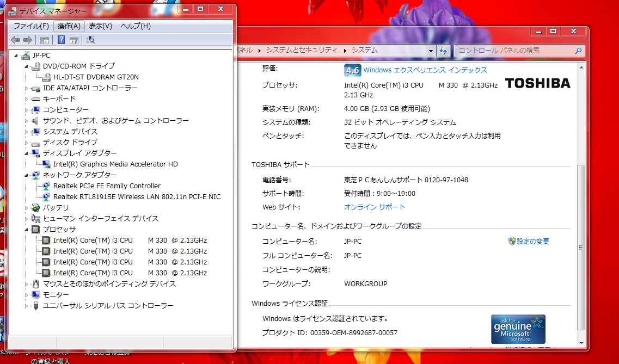Open the ヘルプ(H) menu
Image resolution: width=619 pixels, height=364 pixels.
(136, 26)
